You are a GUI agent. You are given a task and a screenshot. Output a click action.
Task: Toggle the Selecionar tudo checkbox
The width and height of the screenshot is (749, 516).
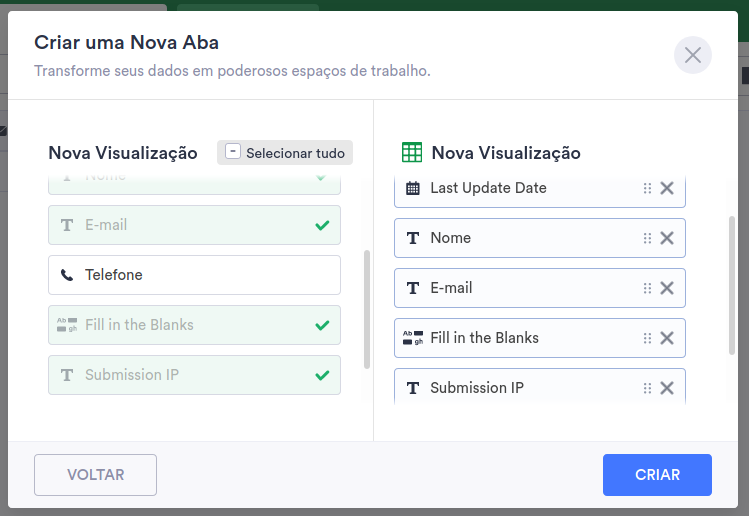(233, 152)
